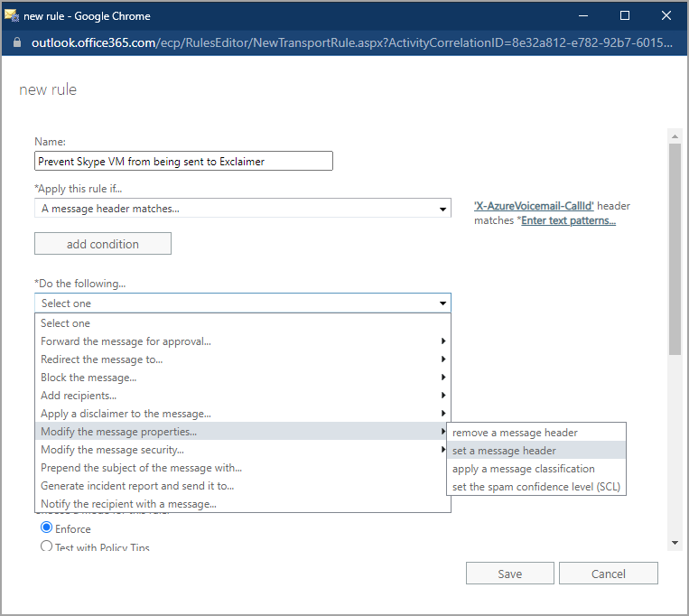The image size is (689, 616).
Task: Click the padlock icon in address bar
Action: click(17, 42)
